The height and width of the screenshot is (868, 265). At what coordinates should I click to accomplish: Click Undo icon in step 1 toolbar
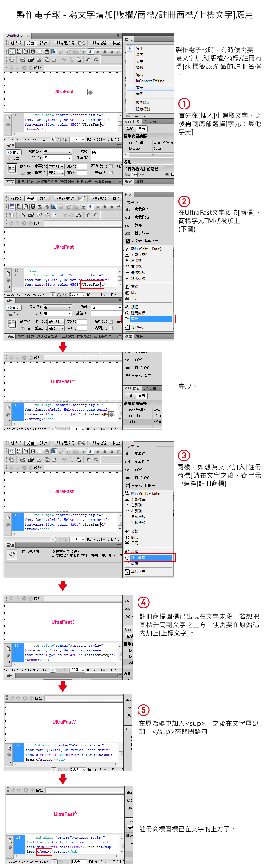click(88, 60)
